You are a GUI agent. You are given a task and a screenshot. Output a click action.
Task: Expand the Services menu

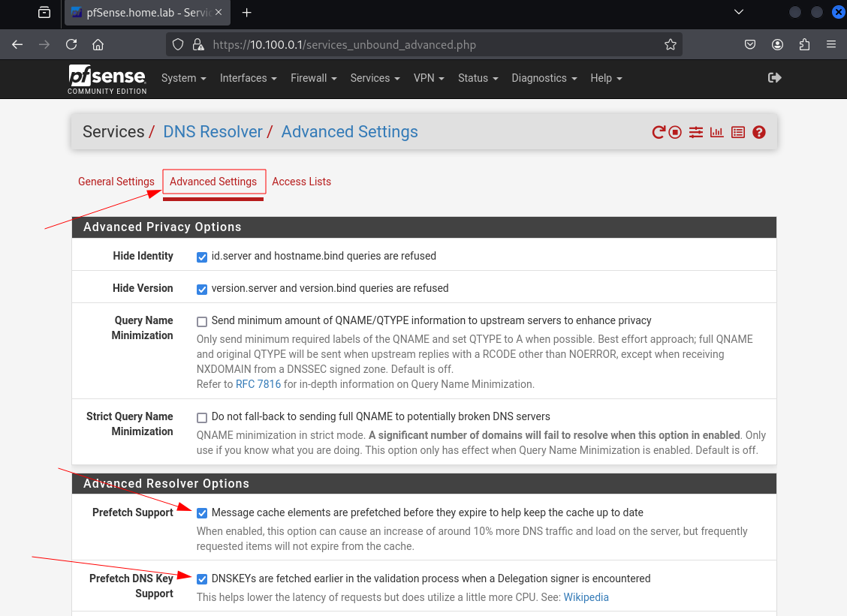pyautogui.click(x=375, y=78)
